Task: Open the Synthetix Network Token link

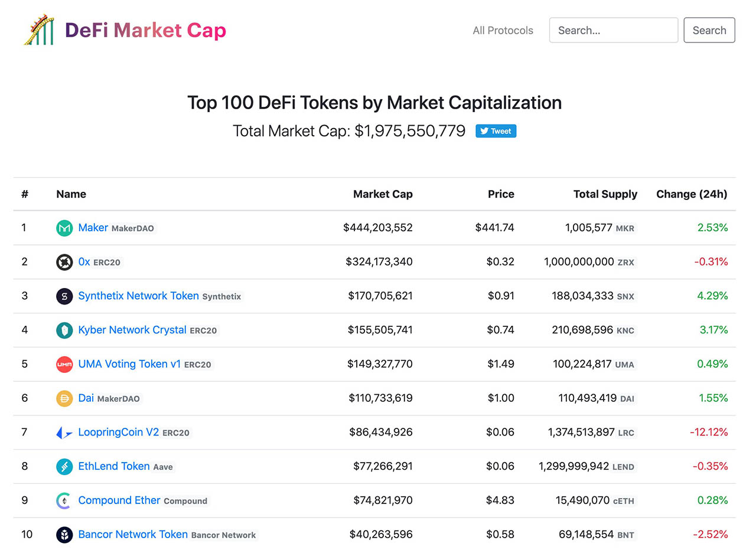Action: pyautogui.click(x=139, y=296)
